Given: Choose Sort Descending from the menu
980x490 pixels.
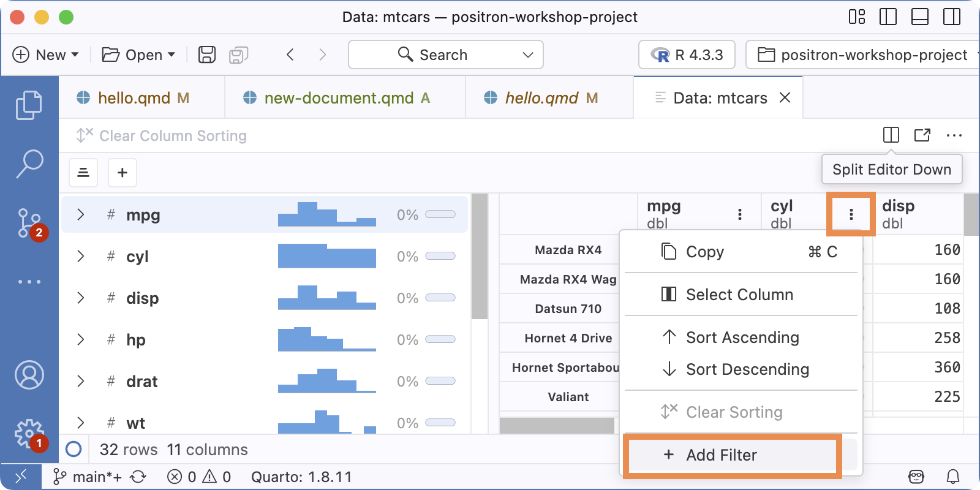Looking at the screenshot, I should [741, 369].
